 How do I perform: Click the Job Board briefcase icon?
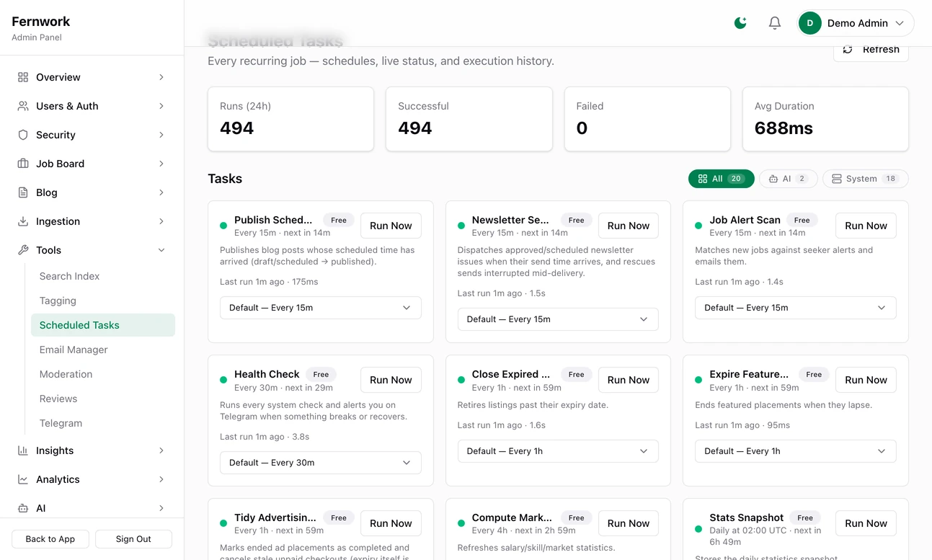23,164
